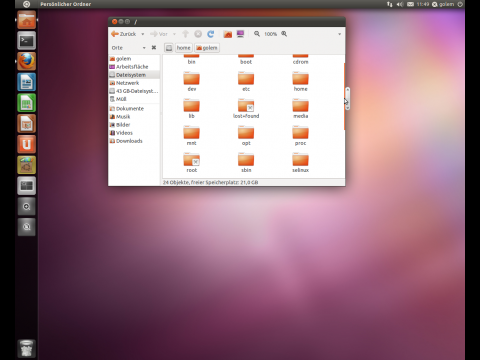Click the status bar free space text

point(211,182)
